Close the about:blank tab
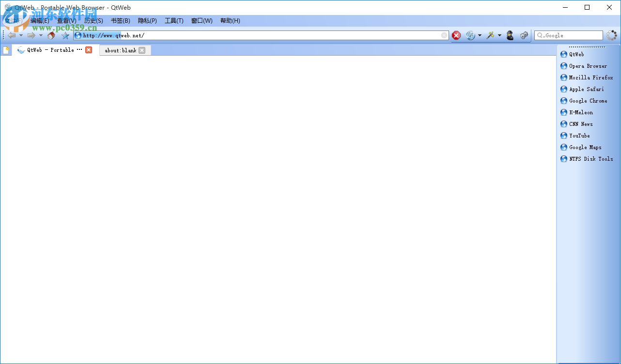 pyautogui.click(x=142, y=50)
